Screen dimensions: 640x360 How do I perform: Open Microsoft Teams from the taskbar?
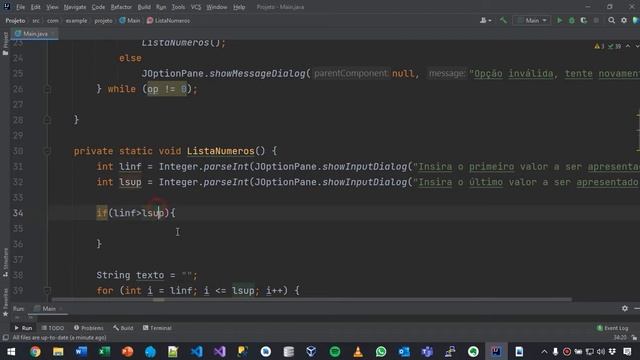click(x=427, y=351)
